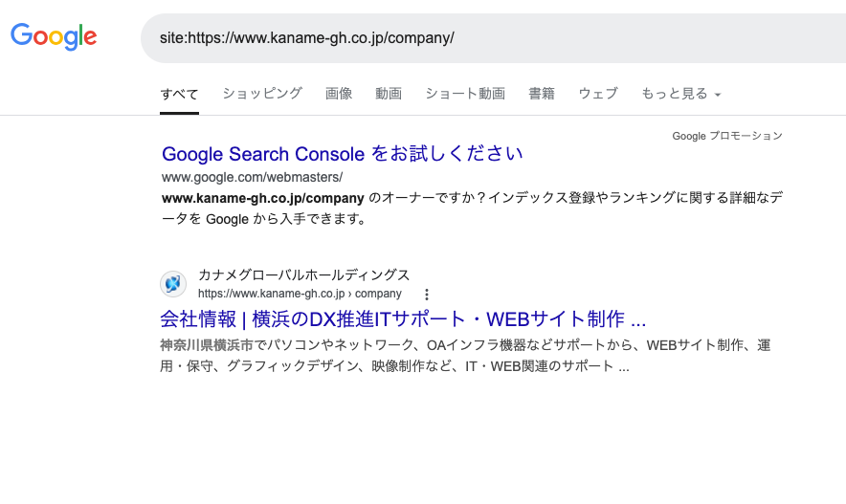Click the Google プロモーション label
846x504 pixels.
point(726,136)
